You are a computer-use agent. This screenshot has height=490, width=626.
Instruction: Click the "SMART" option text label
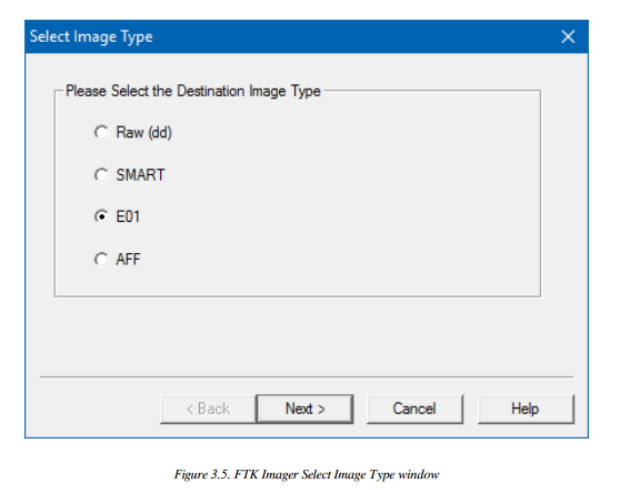click(140, 175)
